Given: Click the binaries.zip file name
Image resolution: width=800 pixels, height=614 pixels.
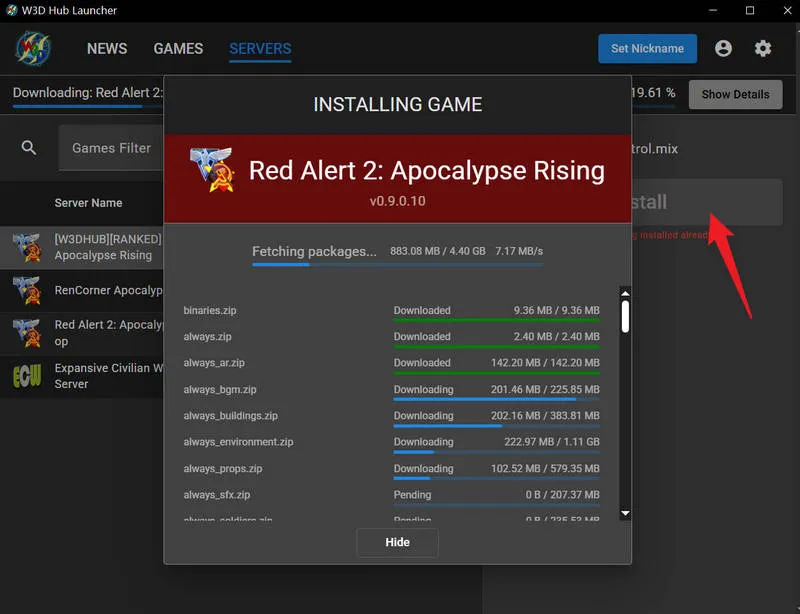Looking at the screenshot, I should tap(210, 310).
